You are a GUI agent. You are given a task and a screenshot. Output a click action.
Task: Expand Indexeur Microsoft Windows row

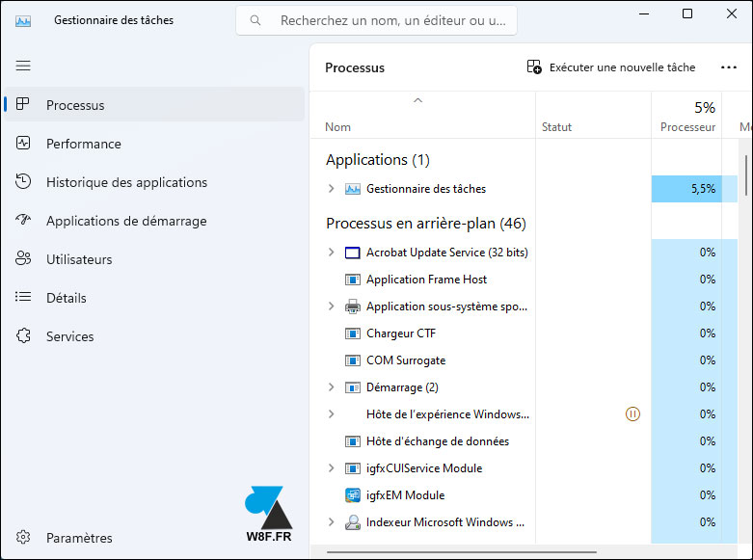tap(331, 521)
